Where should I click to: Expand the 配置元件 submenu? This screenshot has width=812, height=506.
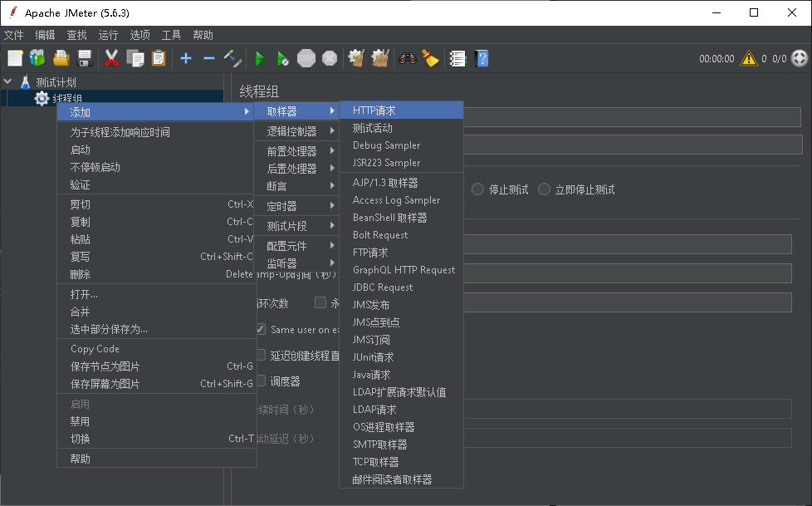(x=296, y=246)
